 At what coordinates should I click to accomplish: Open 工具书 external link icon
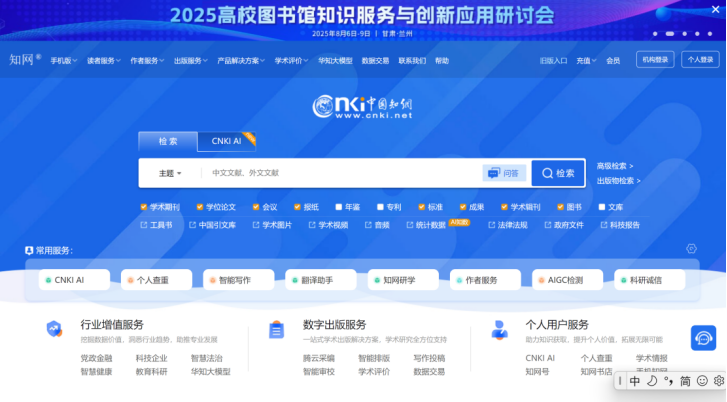(x=144, y=225)
